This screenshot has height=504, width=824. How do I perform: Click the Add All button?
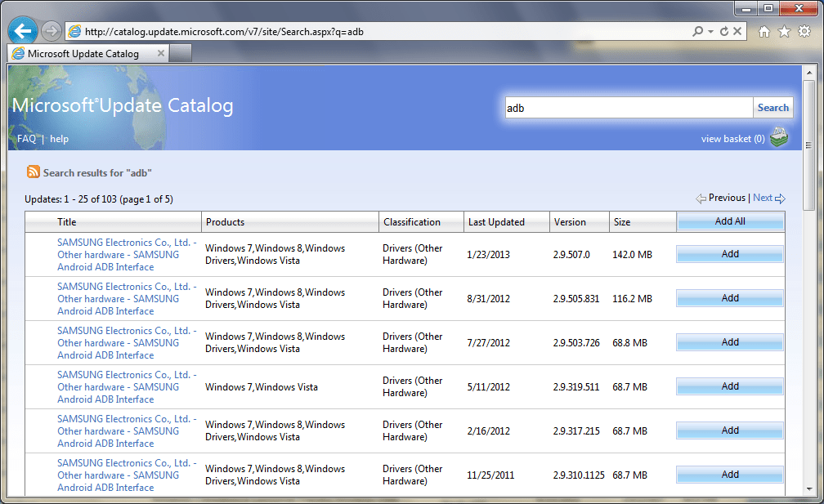coord(730,221)
